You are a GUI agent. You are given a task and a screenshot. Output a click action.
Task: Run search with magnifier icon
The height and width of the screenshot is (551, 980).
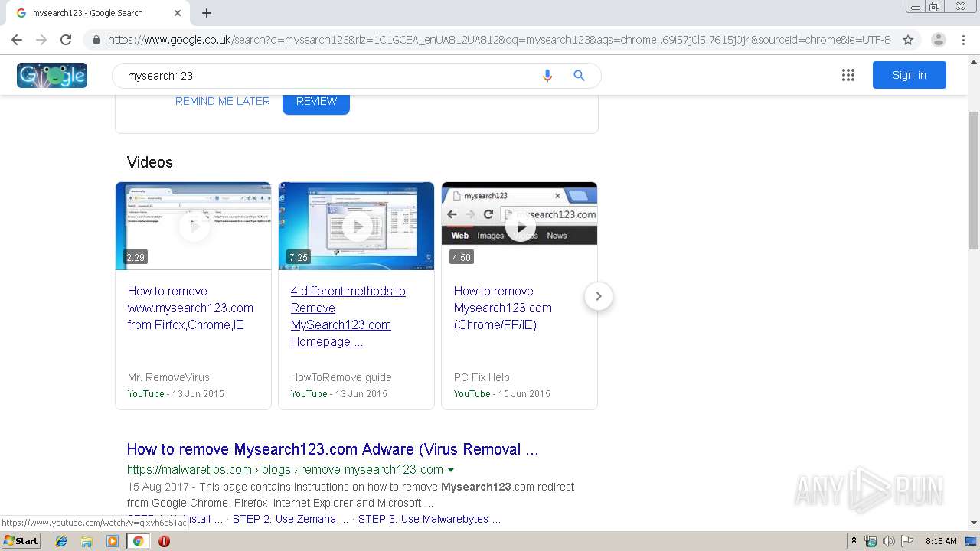[580, 75]
